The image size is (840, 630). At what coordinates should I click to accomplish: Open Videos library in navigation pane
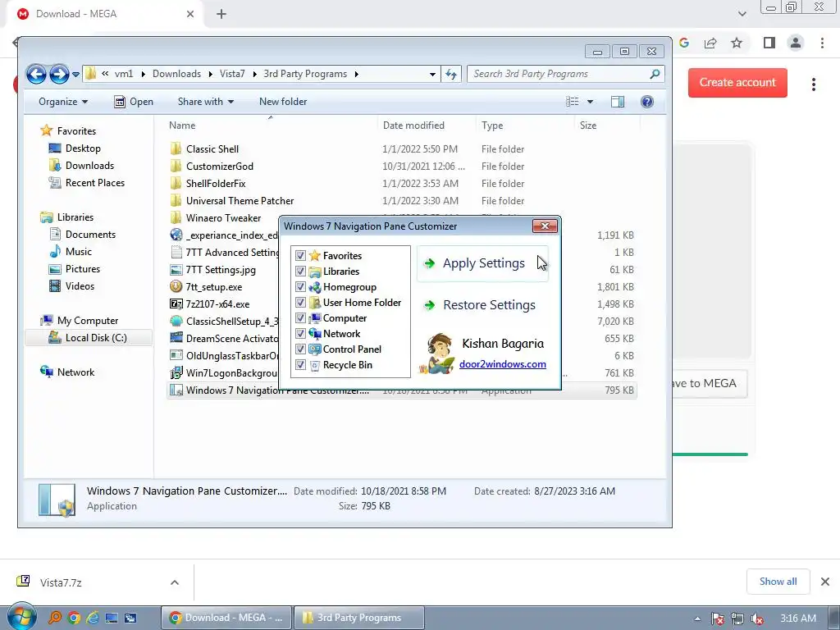pos(71,286)
